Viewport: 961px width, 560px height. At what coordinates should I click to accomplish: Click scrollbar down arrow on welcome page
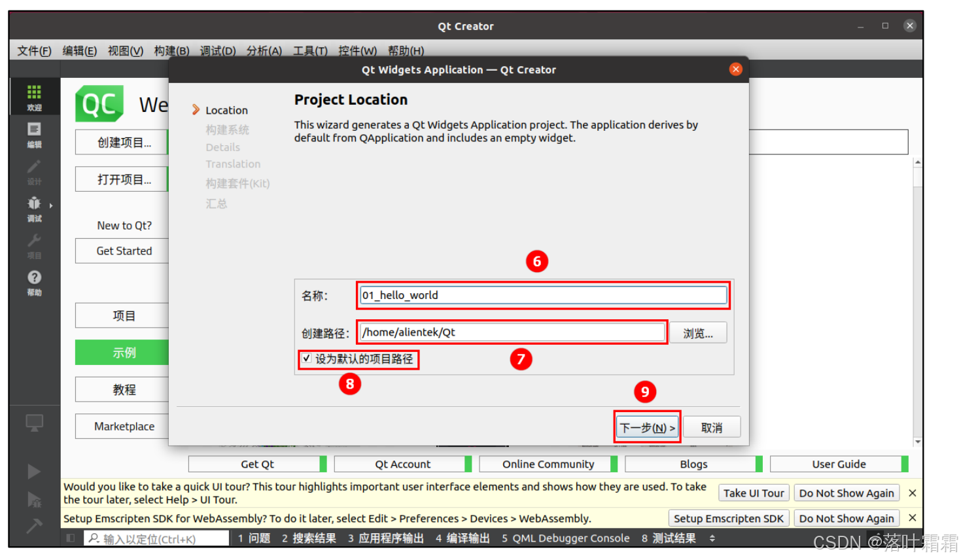(918, 442)
